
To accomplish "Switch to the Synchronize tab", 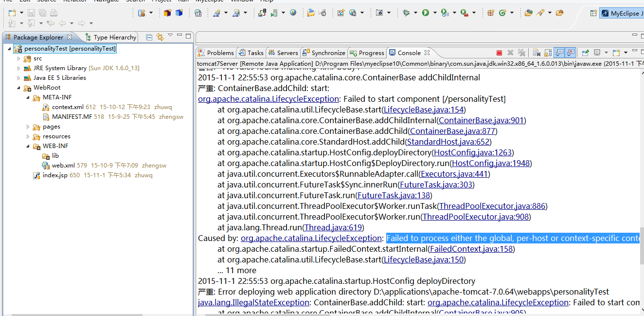I will 324,53.
